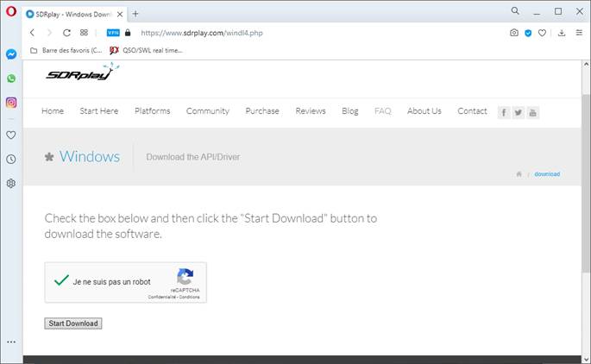
Task: Click the scrollbar up arrow
Action: pos(586,65)
